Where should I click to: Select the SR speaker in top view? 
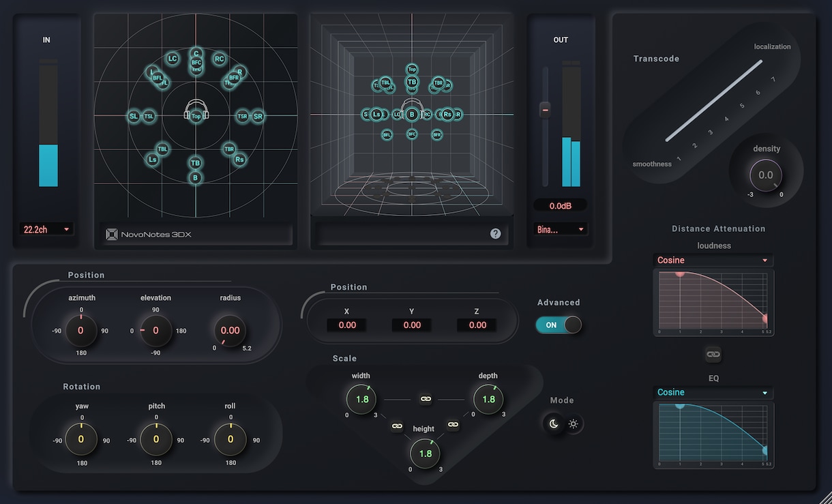[x=258, y=117]
